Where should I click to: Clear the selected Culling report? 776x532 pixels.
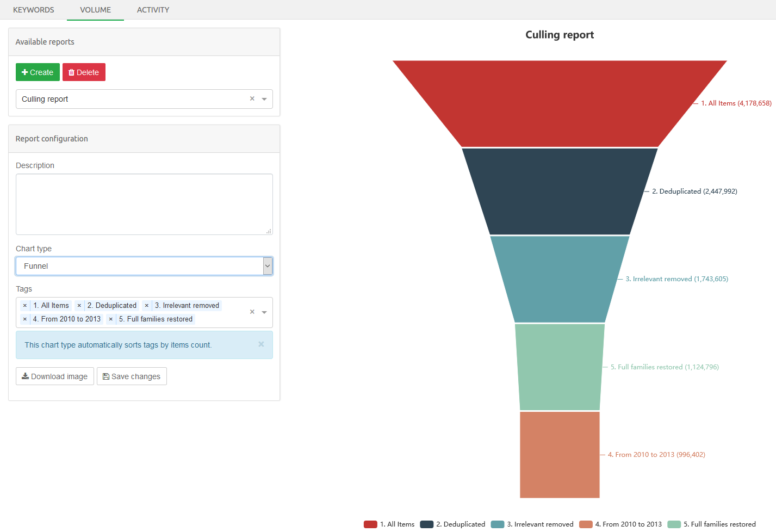252,99
